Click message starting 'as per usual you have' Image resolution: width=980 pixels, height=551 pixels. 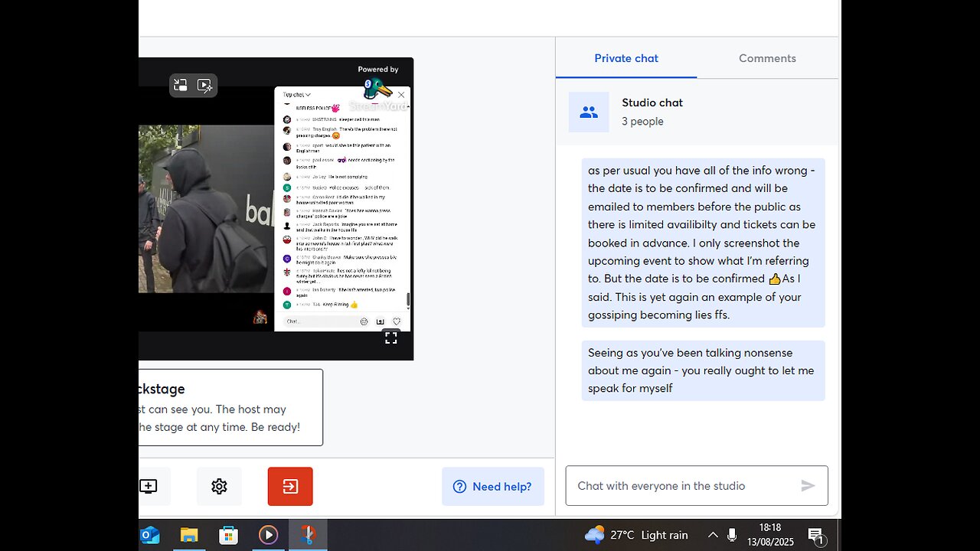[703, 243]
